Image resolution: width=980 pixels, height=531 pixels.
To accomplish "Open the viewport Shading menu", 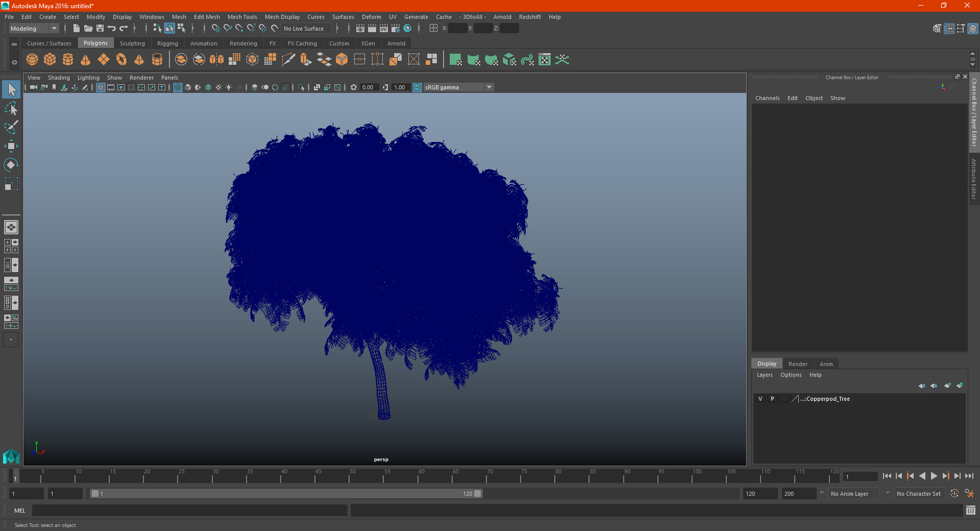I will coord(59,78).
